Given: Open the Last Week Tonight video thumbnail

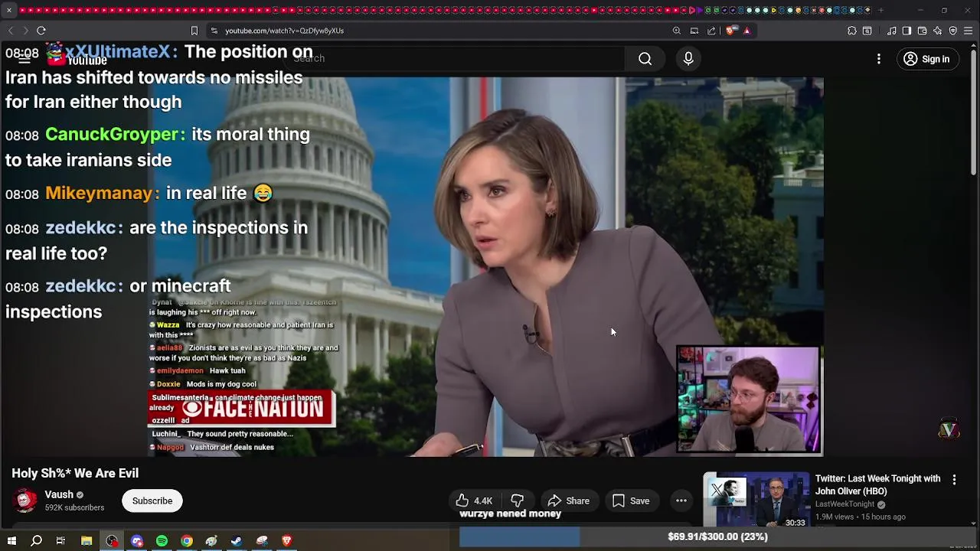Looking at the screenshot, I should tap(756, 500).
